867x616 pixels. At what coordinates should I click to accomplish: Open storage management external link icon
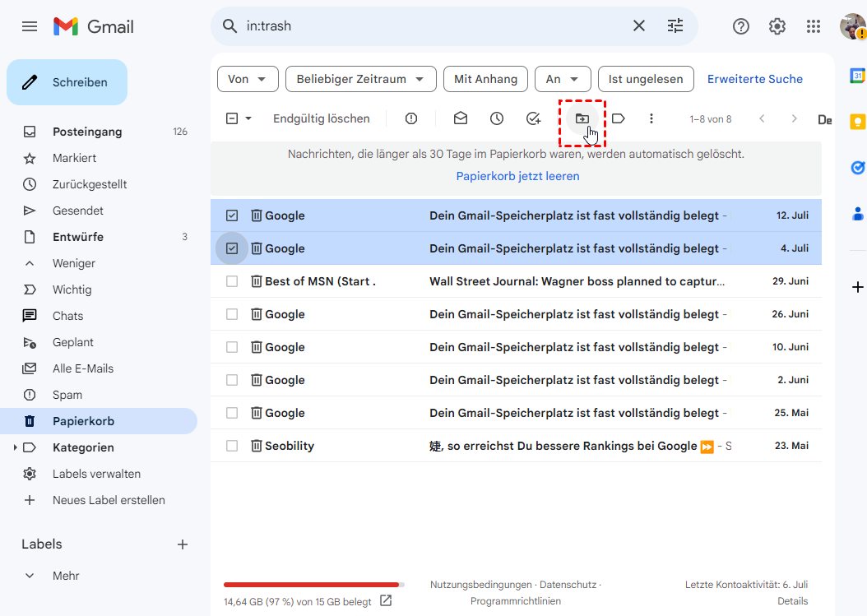pos(386,600)
